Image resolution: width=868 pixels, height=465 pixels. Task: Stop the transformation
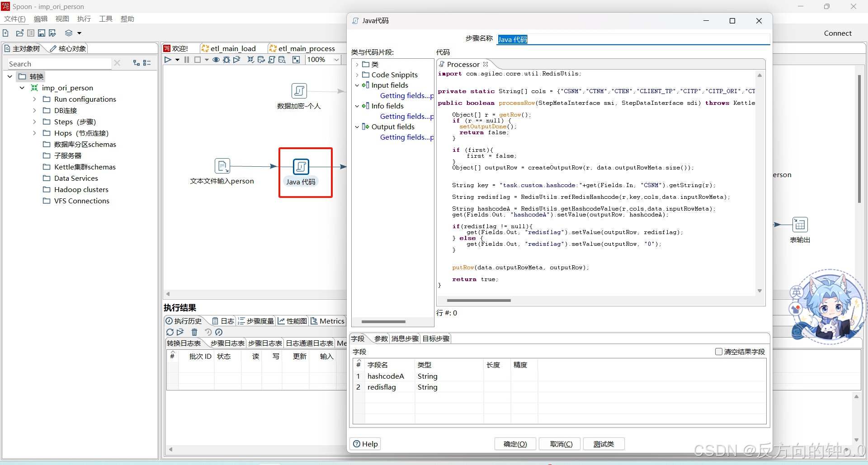[x=198, y=60]
